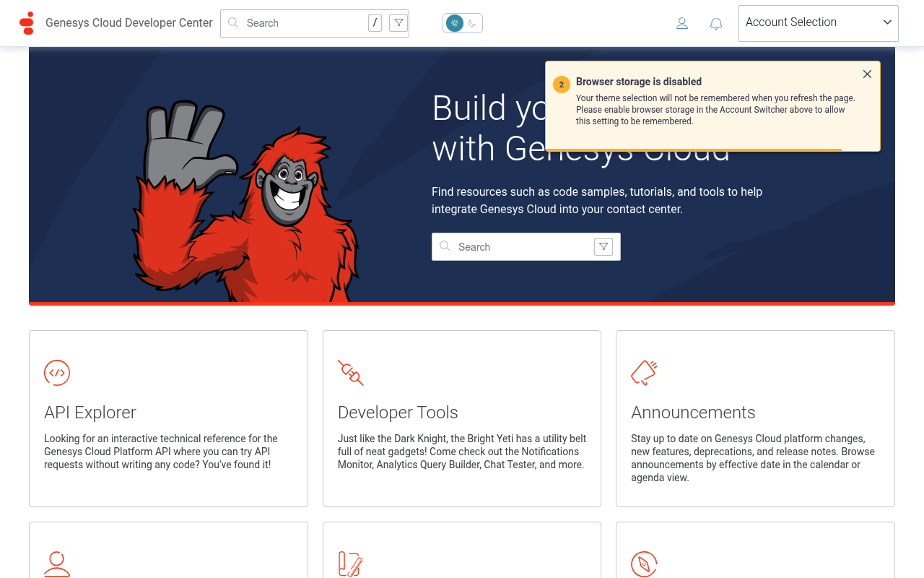Expand the Account Selection dropdown
This screenshot has width=924, height=578.
pyautogui.click(x=819, y=23)
